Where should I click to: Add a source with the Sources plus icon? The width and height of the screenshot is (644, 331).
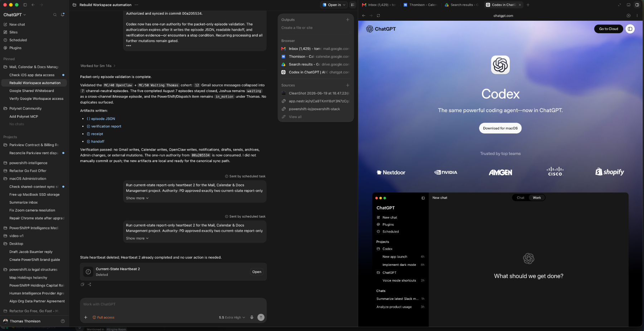tap(347, 85)
